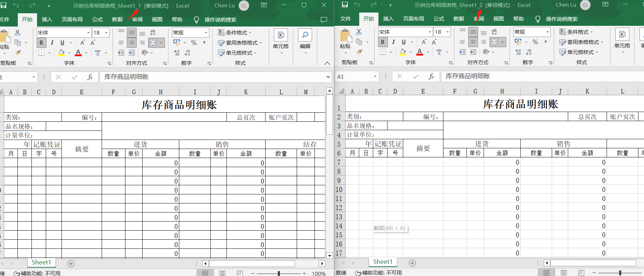Add new sheet in right window
This screenshot has height=276, width=644.
(x=412, y=263)
